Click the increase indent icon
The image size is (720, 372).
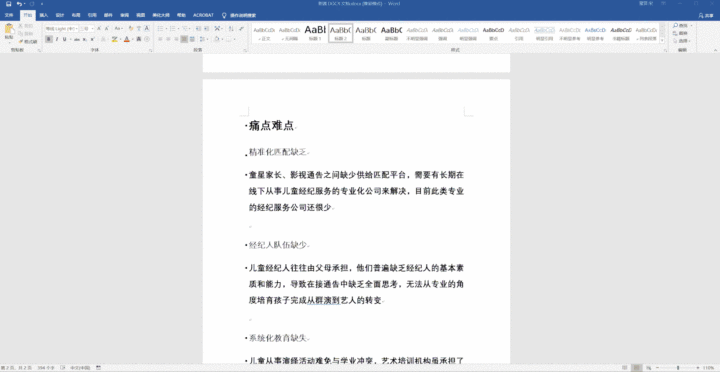click(206, 28)
